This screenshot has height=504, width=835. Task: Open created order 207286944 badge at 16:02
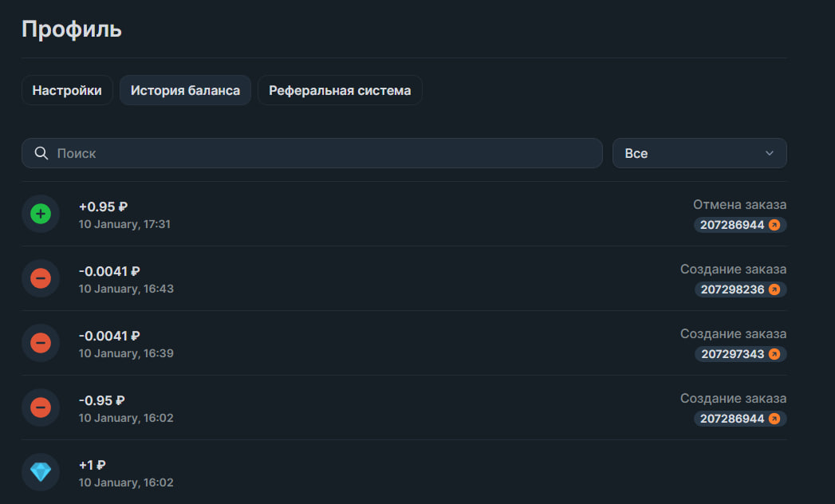739,419
